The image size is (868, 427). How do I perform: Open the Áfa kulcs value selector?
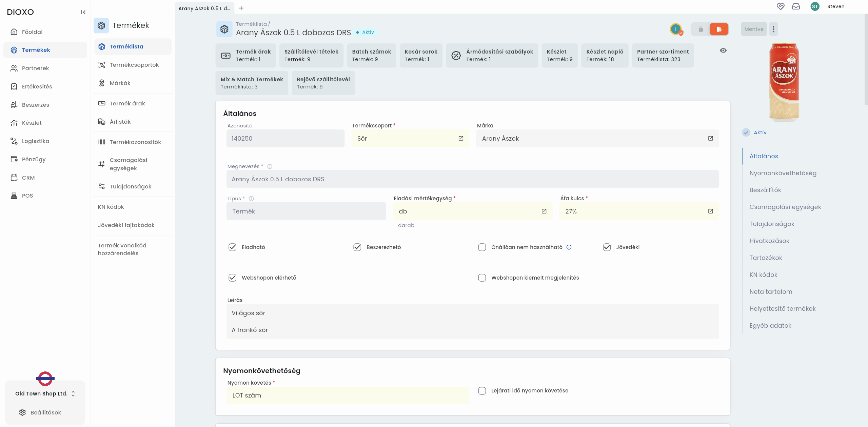[710, 211]
